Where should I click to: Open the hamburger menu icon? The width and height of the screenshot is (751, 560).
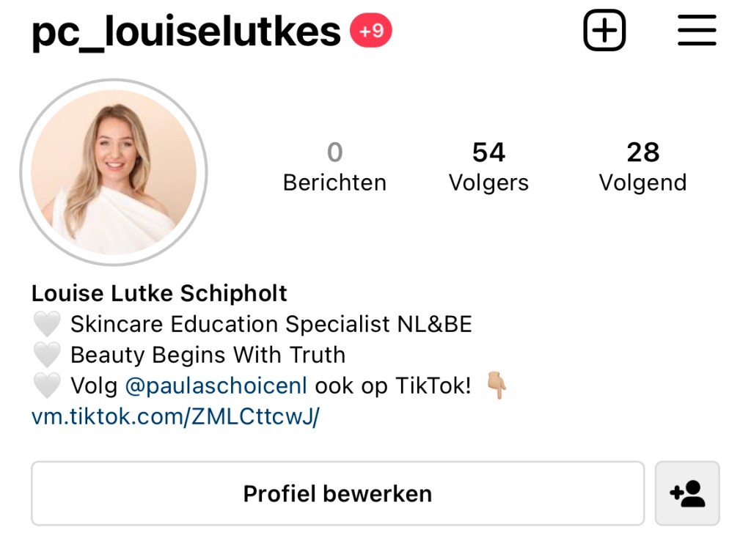point(697,30)
